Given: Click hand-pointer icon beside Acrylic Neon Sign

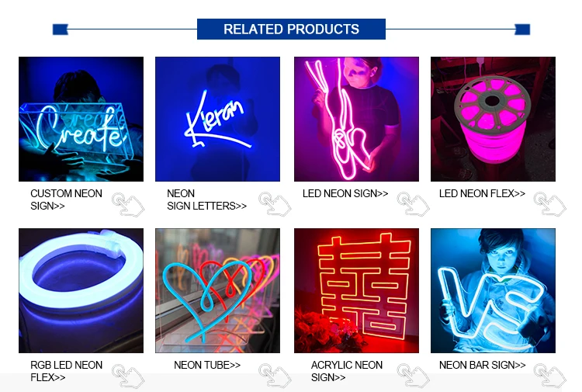Looking at the screenshot, I should [x=413, y=376].
